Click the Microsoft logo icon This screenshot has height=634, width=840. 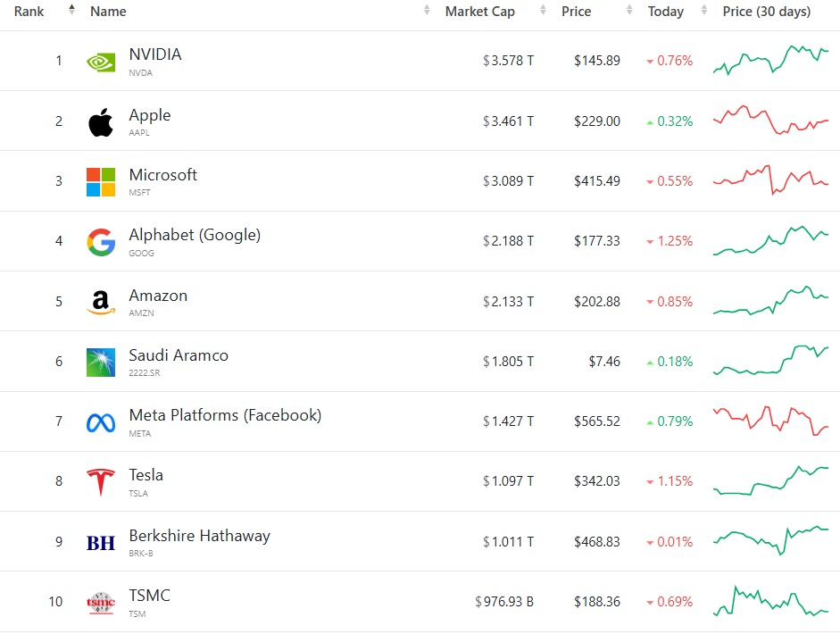(x=100, y=181)
